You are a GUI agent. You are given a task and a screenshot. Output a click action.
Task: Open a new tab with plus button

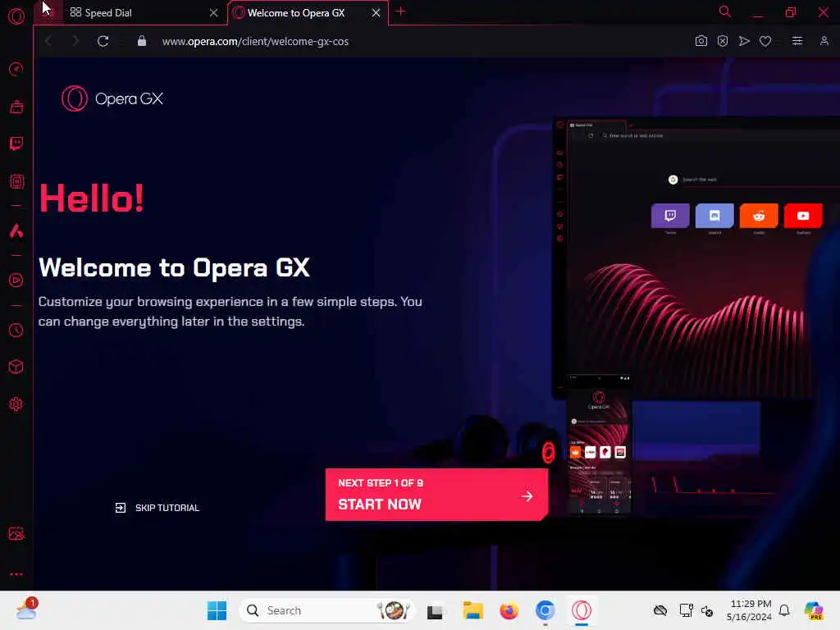coord(400,11)
